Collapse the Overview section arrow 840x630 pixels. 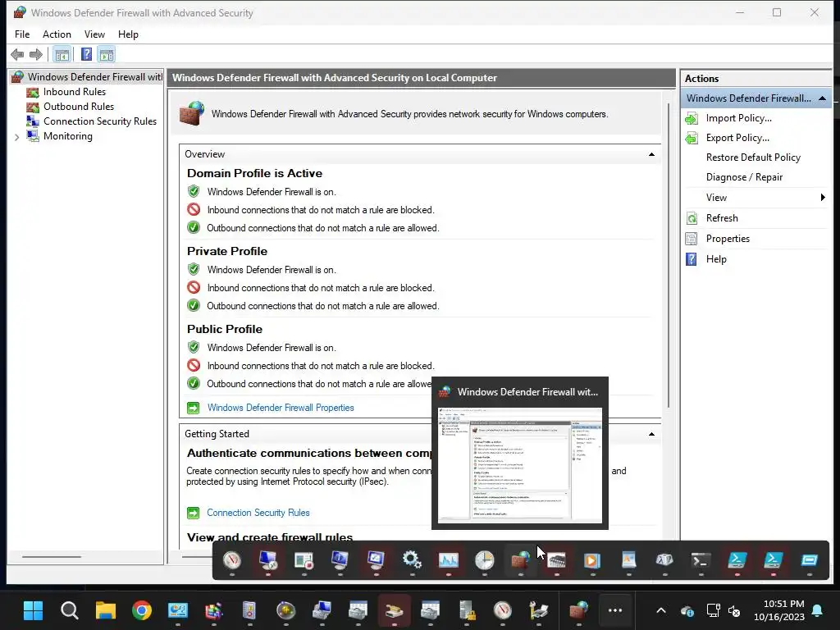[651, 154]
